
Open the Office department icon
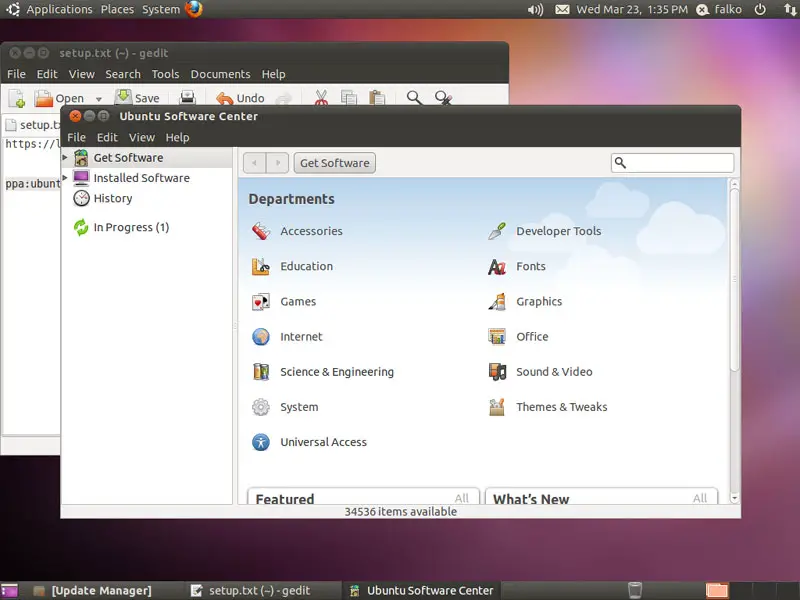click(497, 337)
